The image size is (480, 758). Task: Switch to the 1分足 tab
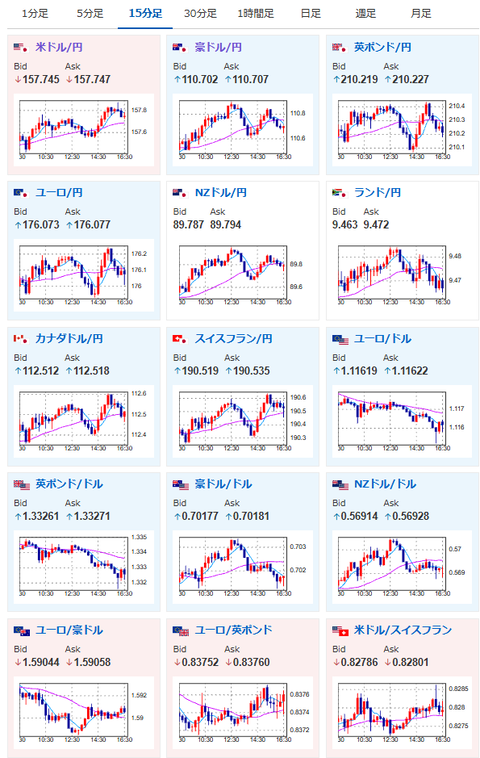(35, 14)
